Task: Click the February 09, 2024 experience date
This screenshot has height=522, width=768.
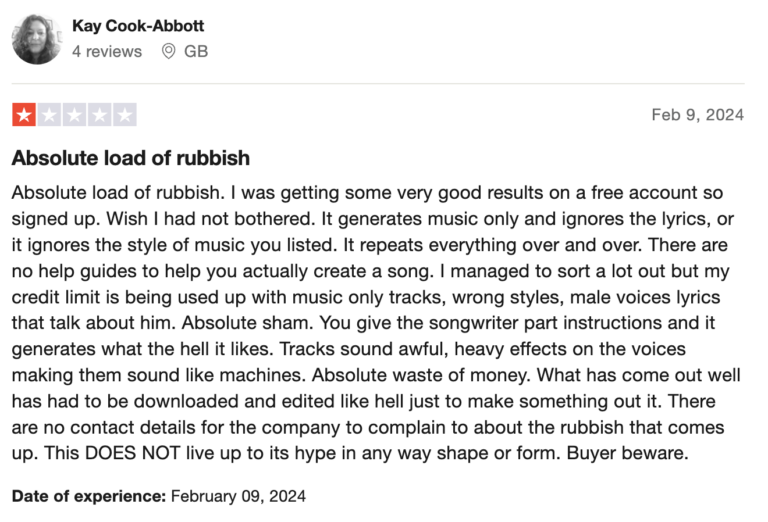Action: (239, 496)
